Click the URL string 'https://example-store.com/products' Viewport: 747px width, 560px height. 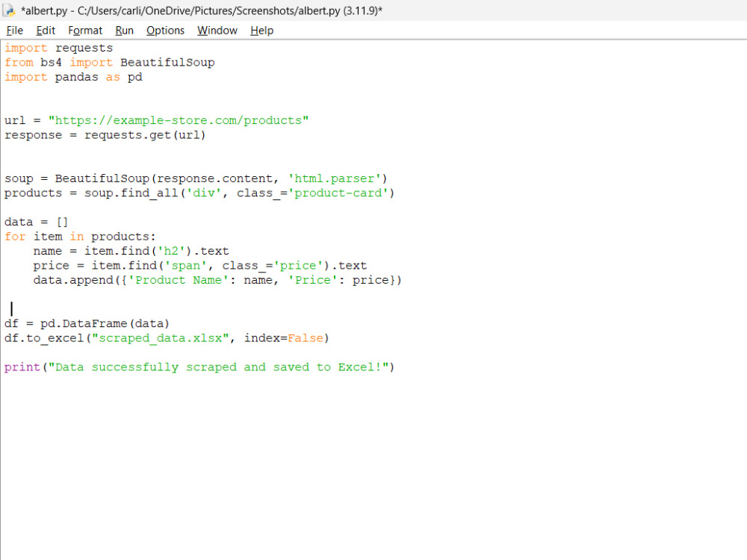[x=179, y=120]
